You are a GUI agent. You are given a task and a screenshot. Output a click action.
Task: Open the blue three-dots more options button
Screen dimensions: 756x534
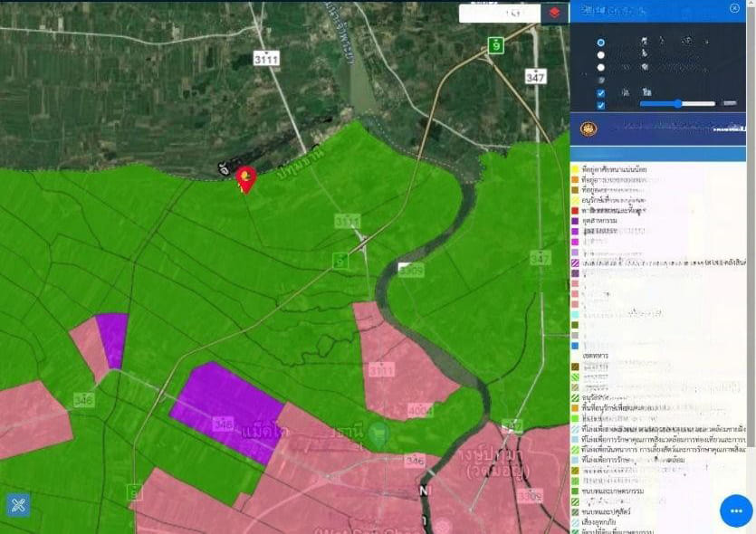735,510
